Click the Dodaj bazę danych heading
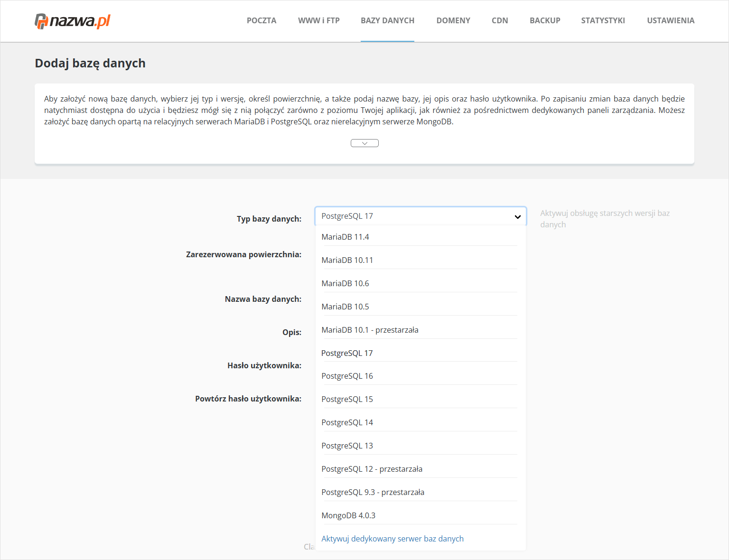This screenshot has height=560, width=729. (90, 63)
